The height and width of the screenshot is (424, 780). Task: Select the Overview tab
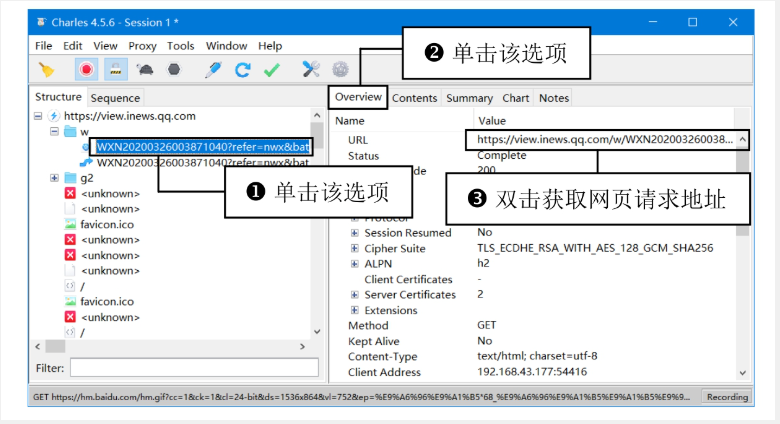tap(358, 97)
